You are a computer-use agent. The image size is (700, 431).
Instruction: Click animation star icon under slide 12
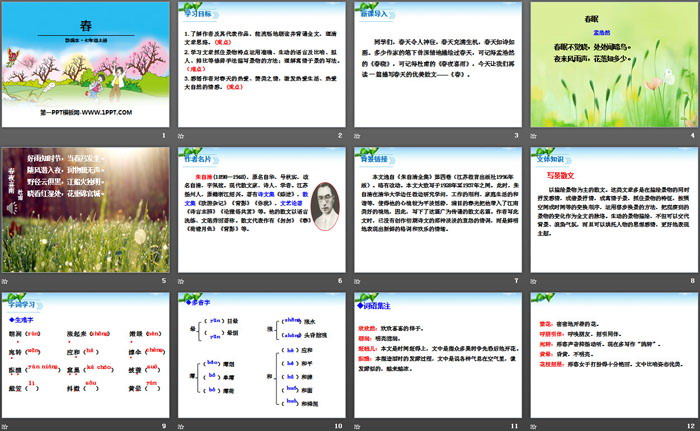pos(533,427)
